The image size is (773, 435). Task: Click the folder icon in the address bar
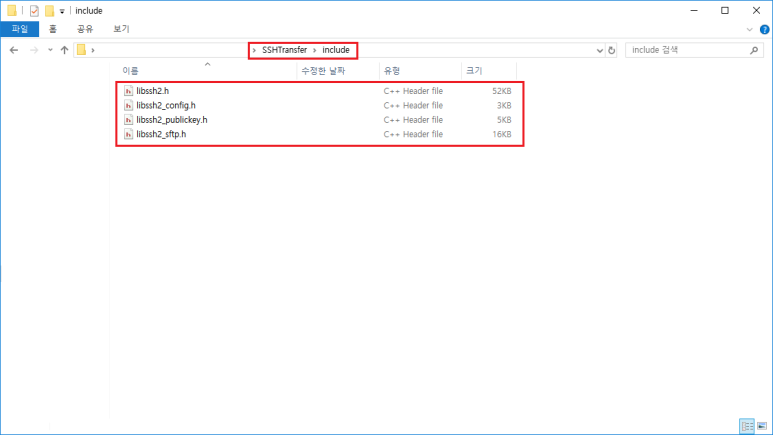click(81, 50)
